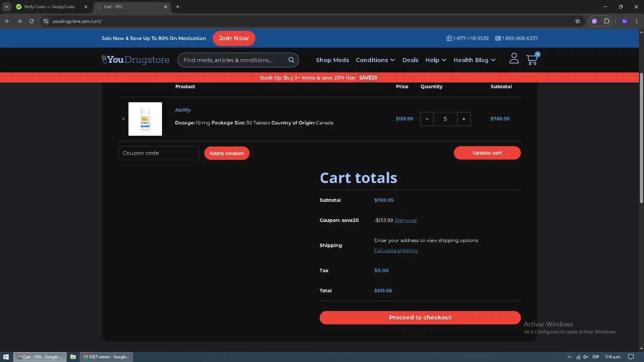Click the Abilify price $153.99

pos(404,119)
